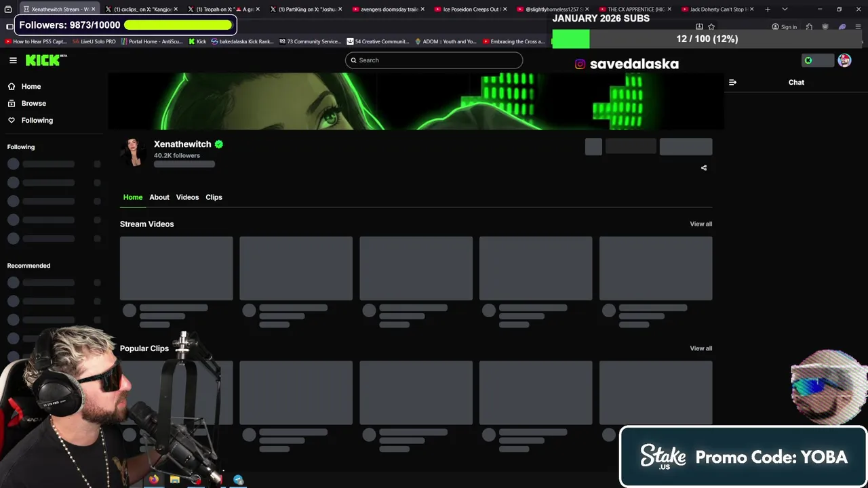Switch to the Videos channel tab
This screenshot has height=488, width=868.
point(187,197)
